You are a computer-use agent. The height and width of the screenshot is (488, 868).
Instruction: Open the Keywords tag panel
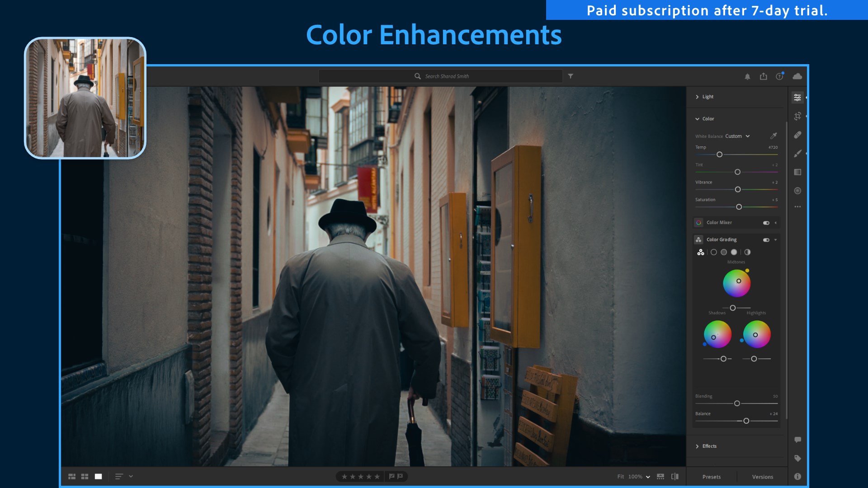[797, 458]
